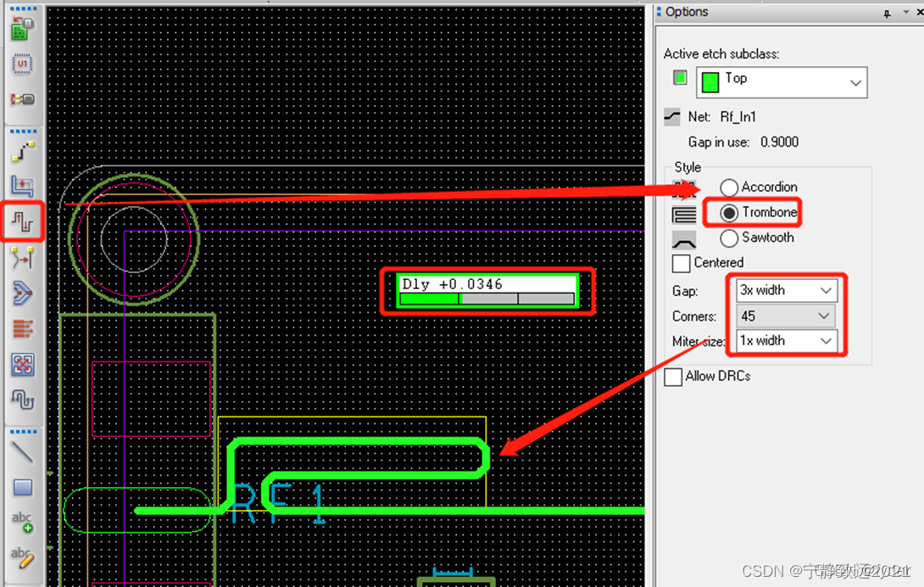Select the U1 component placement tool

click(x=22, y=64)
